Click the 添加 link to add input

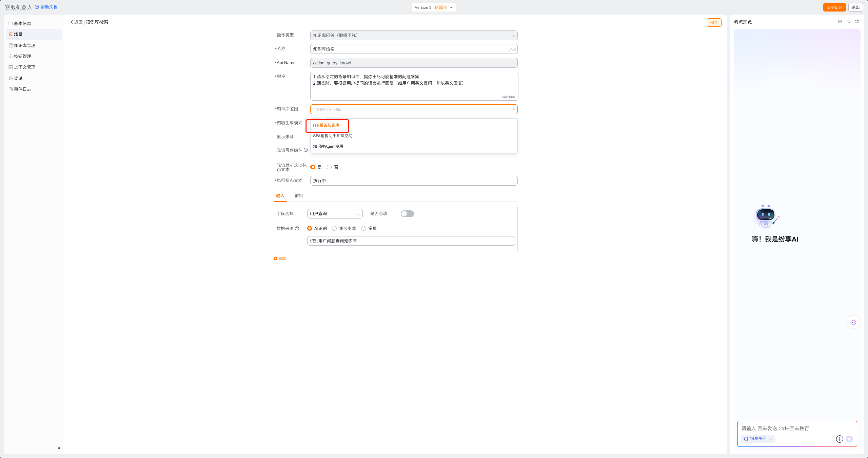pyautogui.click(x=280, y=258)
